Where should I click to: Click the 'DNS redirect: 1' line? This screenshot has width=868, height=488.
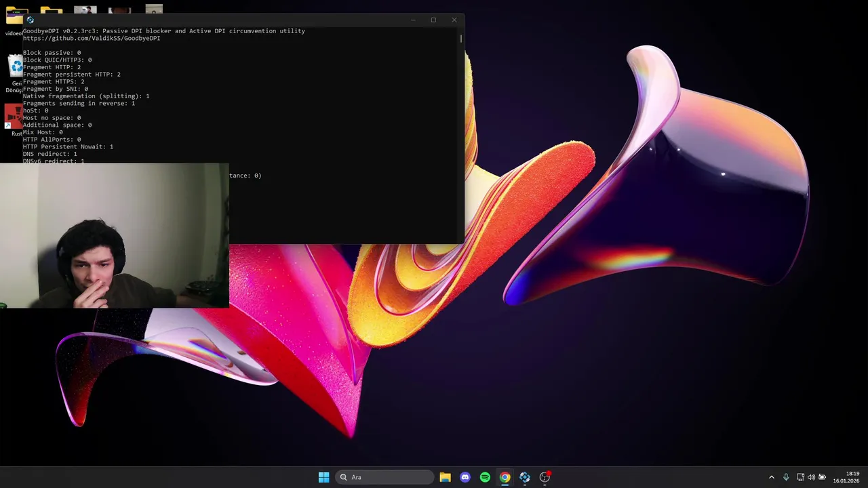click(50, 154)
